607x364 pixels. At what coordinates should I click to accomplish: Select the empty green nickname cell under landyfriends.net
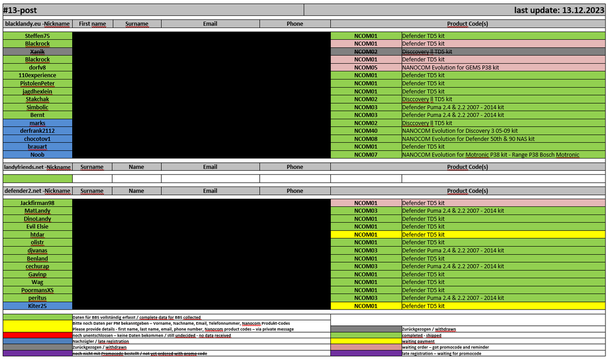tap(38, 179)
